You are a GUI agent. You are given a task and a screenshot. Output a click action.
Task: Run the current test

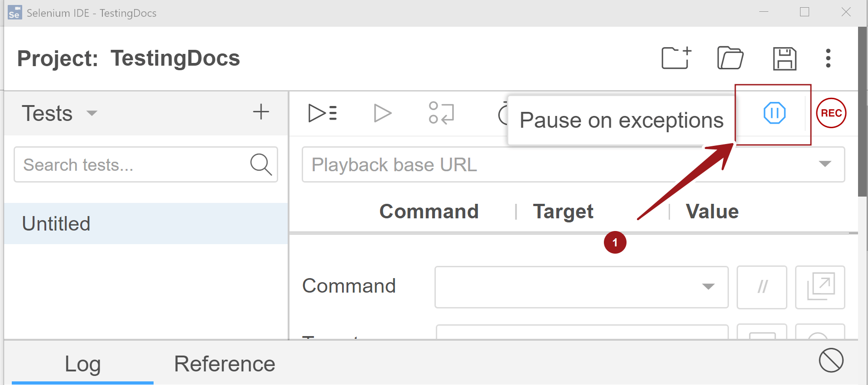[x=382, y=113]
